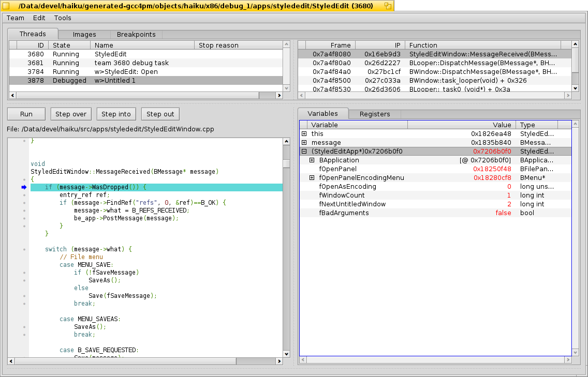Screen dimensions: 588x377
Task: Click source view scroll down arrow
Action: pos(287,354)
